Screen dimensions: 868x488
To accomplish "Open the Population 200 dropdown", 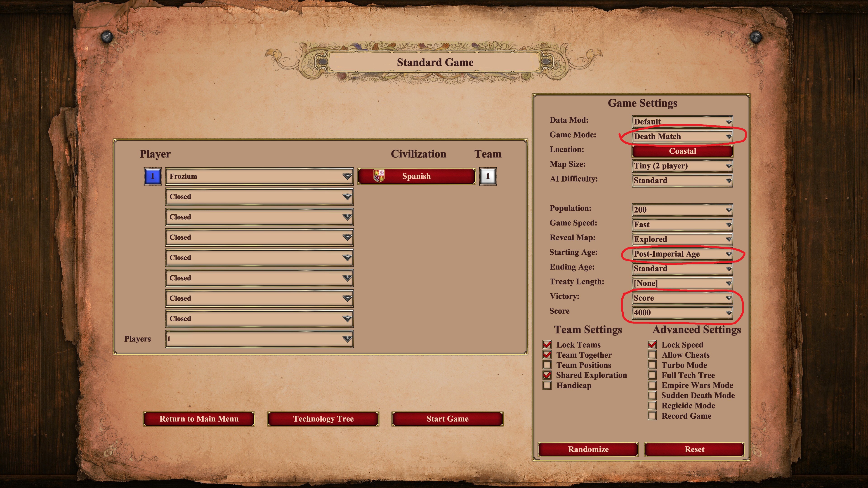I will click(682, 210).
